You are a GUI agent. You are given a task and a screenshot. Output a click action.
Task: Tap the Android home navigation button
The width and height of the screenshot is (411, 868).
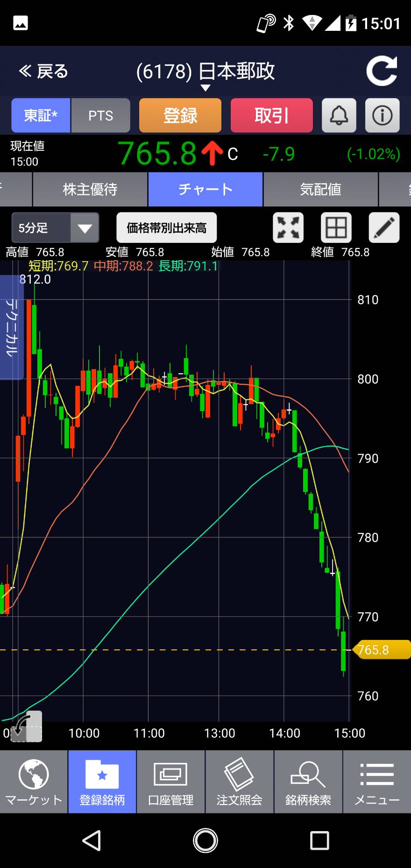(205, 840)
